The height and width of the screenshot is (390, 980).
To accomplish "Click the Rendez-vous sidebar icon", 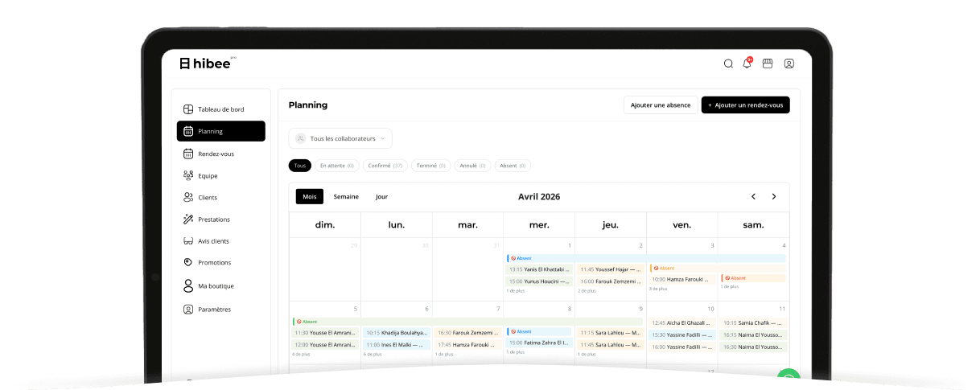I will click(x=188, y=154).
